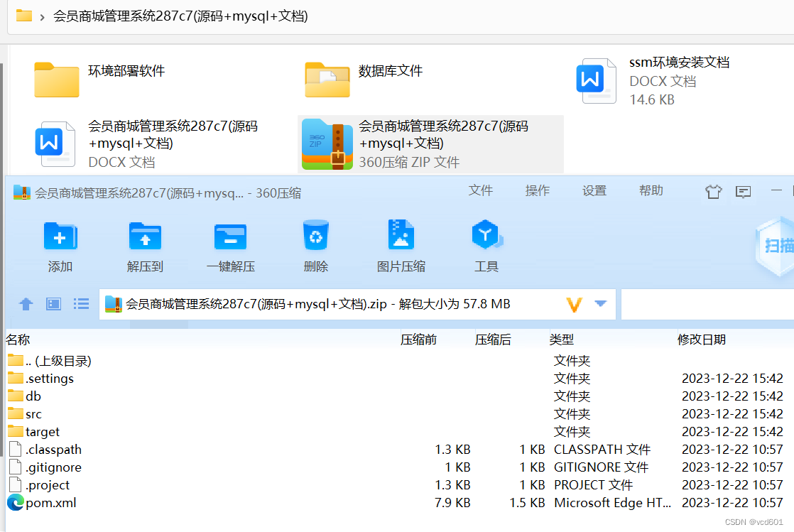Click the 删除 (Delete) archive icon
This screenshot has width=794, height=532.
(315, 245)
